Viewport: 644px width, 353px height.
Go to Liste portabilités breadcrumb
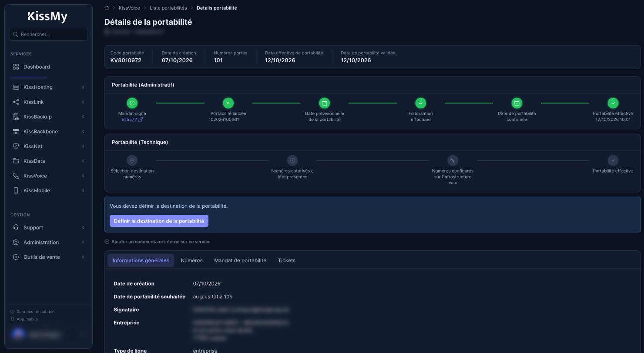point(168,8)
